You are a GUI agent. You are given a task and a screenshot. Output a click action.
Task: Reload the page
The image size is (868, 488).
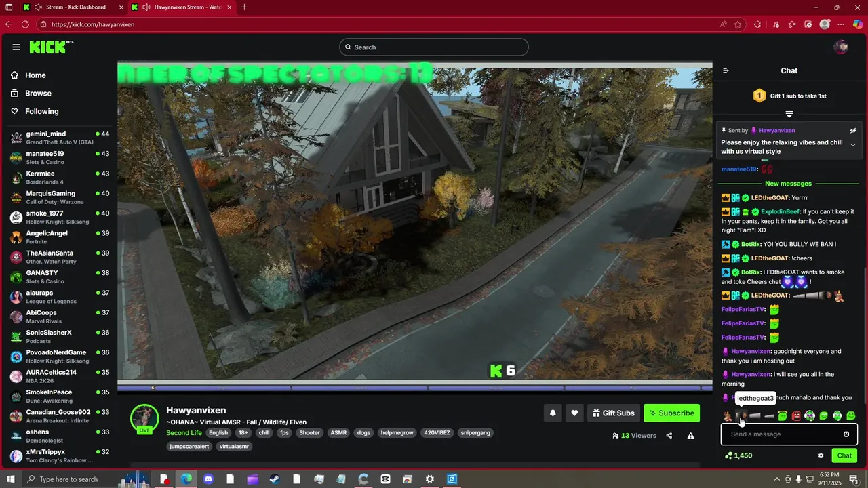25,24
